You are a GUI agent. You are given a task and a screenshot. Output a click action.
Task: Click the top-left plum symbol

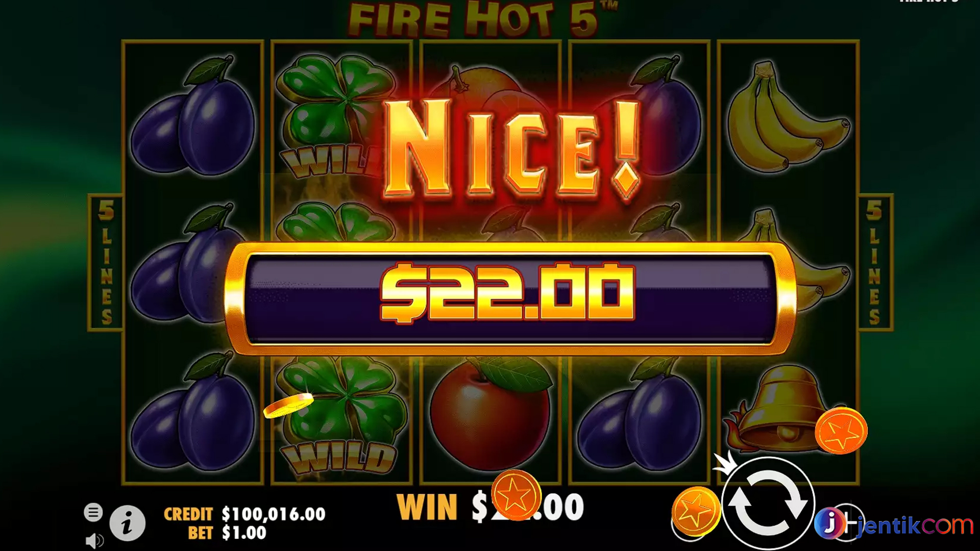pyautogui.click(x=192, y=115)
